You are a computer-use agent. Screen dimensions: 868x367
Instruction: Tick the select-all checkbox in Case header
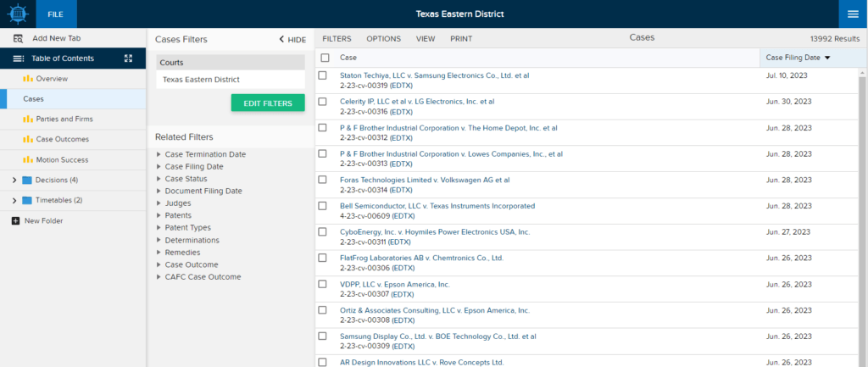(325, 58)
